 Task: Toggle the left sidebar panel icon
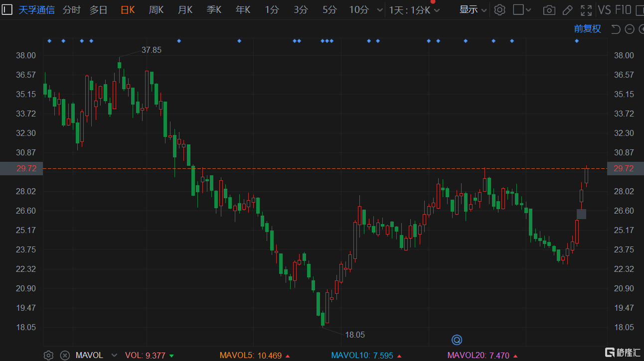7,9
